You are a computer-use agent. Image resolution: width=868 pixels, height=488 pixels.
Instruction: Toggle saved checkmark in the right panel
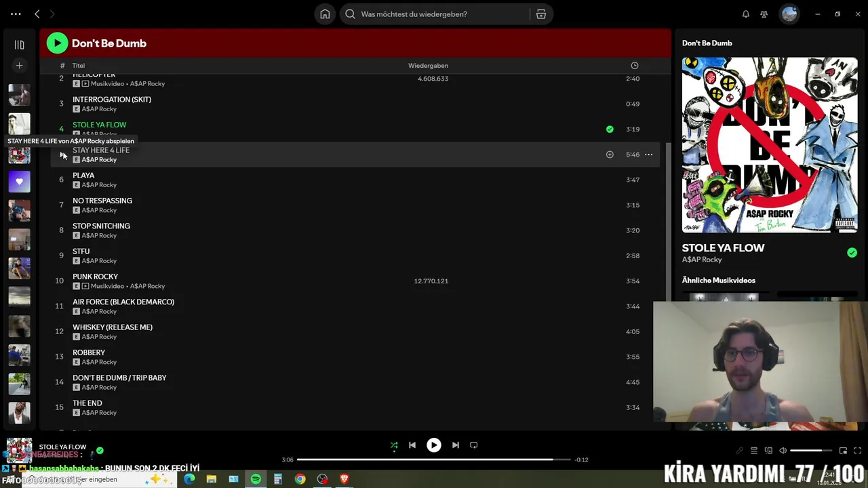(x=852, y=253)
